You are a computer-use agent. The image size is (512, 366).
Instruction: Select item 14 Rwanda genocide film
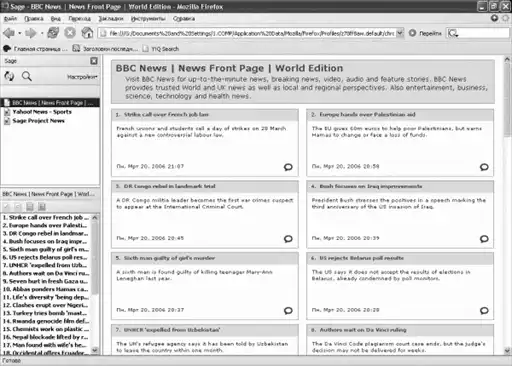point(46,321)
